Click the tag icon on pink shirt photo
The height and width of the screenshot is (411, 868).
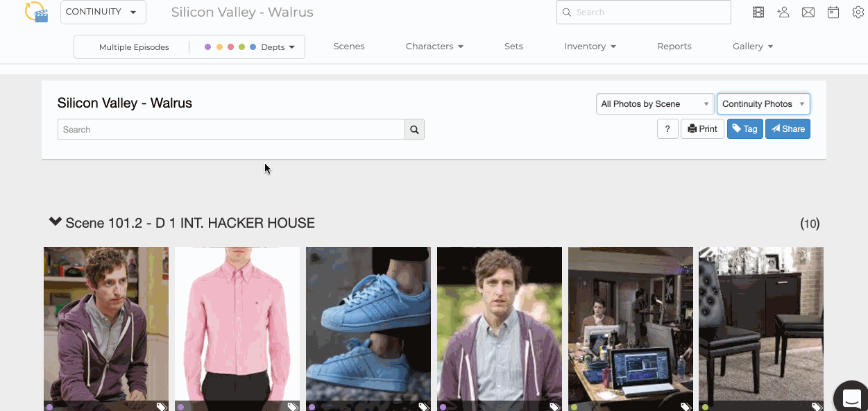(293, 407)
